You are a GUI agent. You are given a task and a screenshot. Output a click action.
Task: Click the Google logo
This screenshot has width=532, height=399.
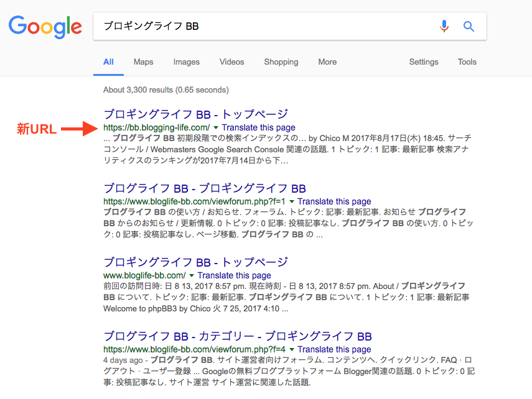pos(45,27)
